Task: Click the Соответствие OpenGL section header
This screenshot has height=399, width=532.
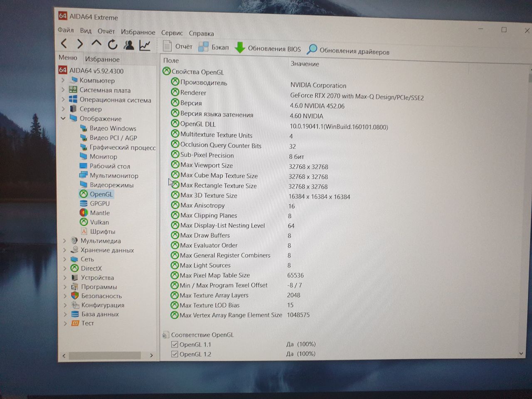Action: click(198, 335)
